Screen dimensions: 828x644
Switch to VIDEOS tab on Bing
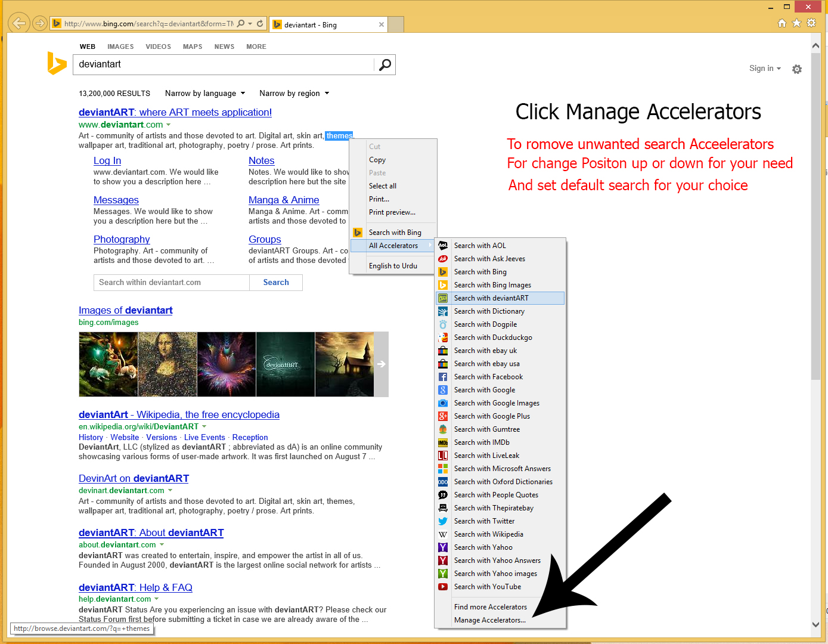158,47
